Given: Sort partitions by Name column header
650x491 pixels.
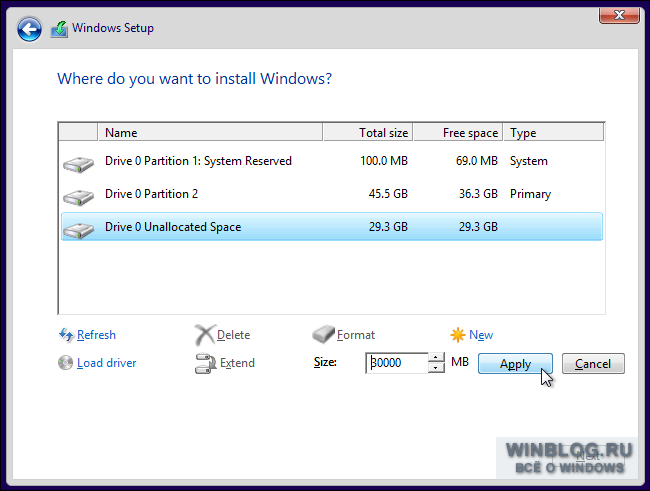Looking at the screenshot, I should pyautogui.click(x=210, y=133).
